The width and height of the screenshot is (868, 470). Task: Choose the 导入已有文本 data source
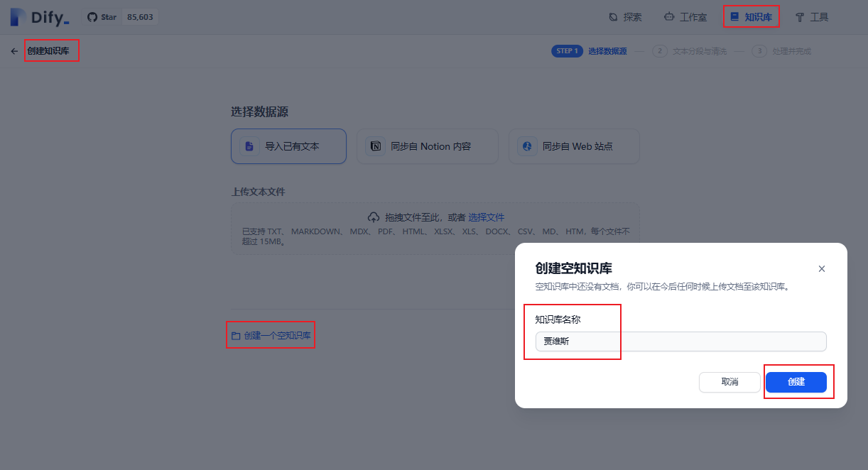(288, 146)
